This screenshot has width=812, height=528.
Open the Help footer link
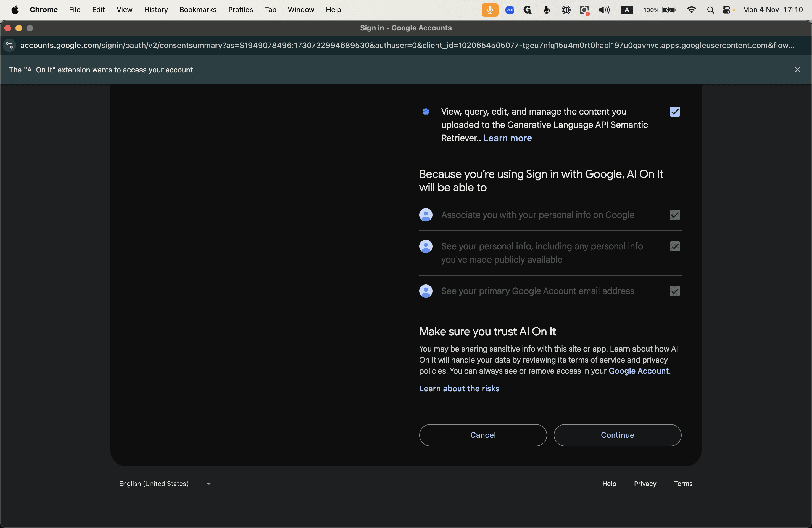(609, 484)
